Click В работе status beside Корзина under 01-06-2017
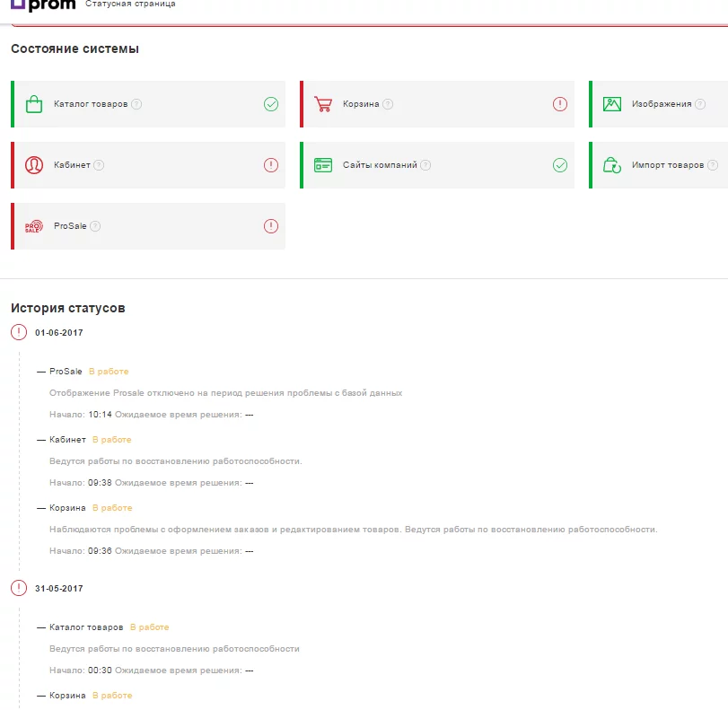 coord(112,508)
